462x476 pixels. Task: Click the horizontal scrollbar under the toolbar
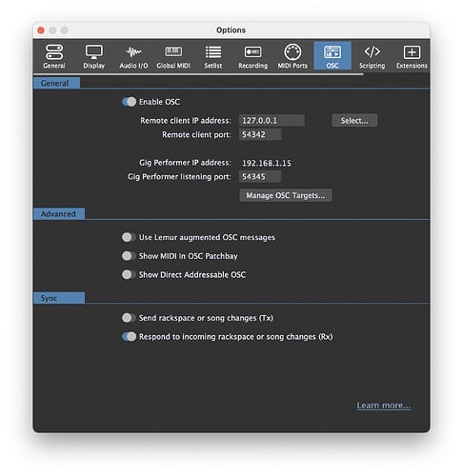click(x=198, y=74)
